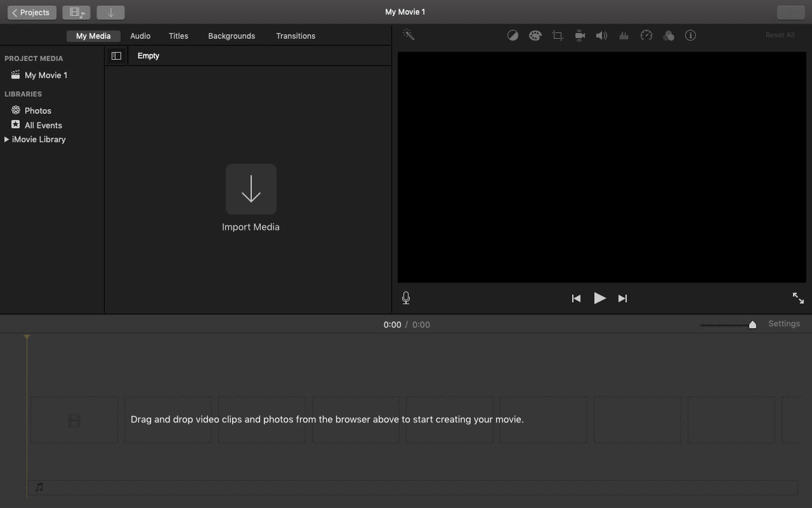The image size is (812, 508).
Task: Expand the iMovie Library disclosure triangle
Action: point(6,139)
